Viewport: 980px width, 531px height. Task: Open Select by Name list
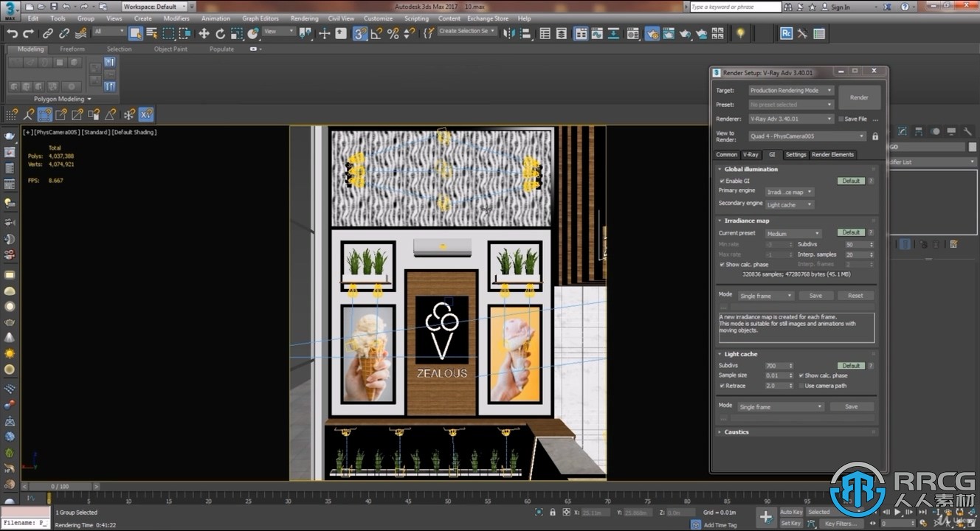point(152,33)
